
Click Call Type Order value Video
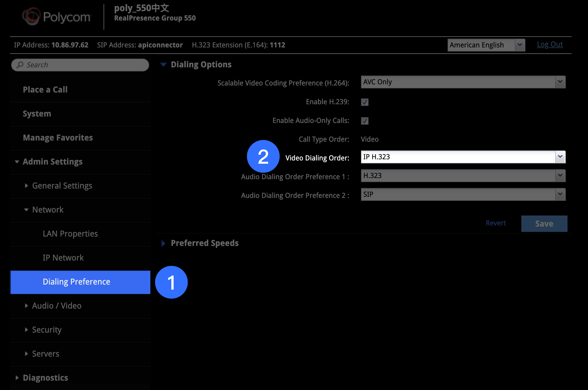(x=370, y=139)
